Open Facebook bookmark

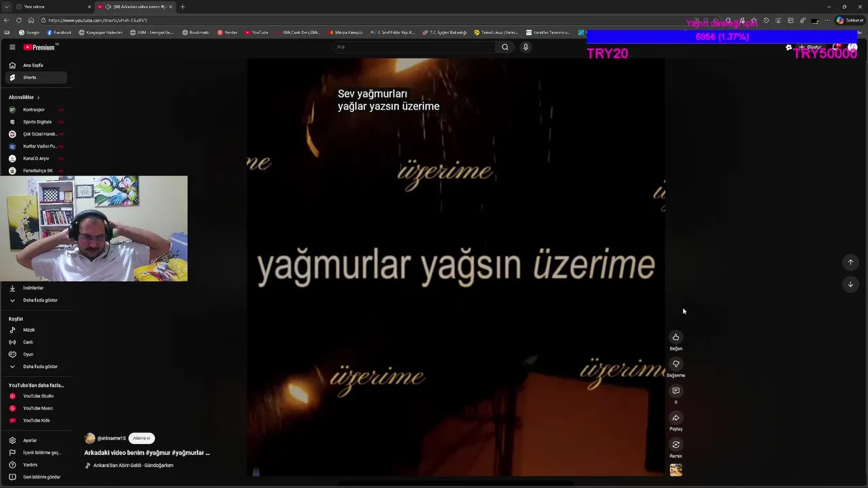tap(60, 33)
